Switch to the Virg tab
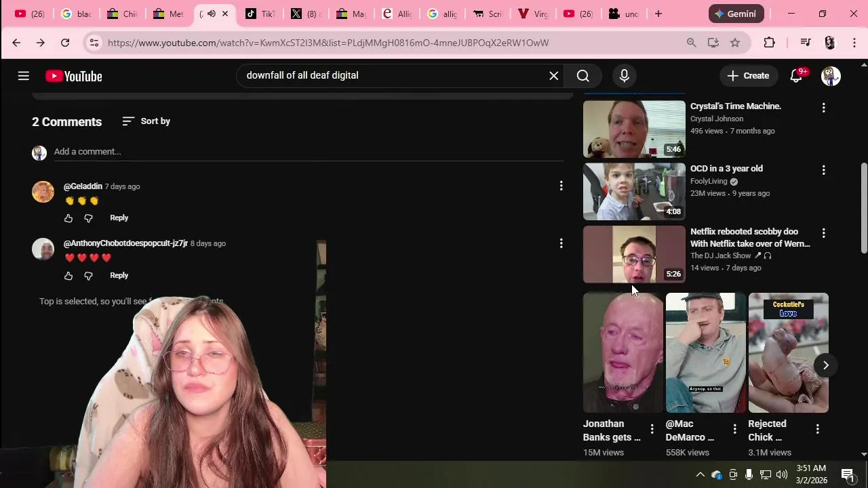Image resolution: width=868 pixels, height=488 pixels. (533, 14)
